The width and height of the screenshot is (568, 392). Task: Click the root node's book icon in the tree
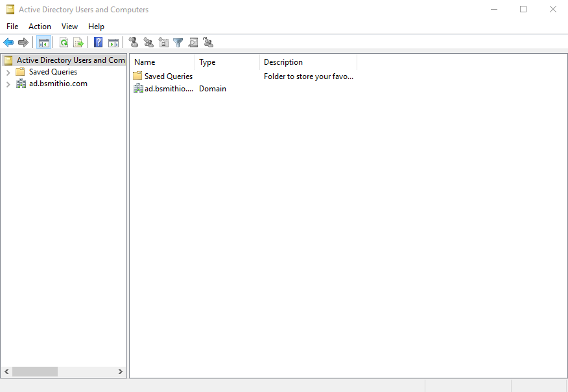click(8, 60)
